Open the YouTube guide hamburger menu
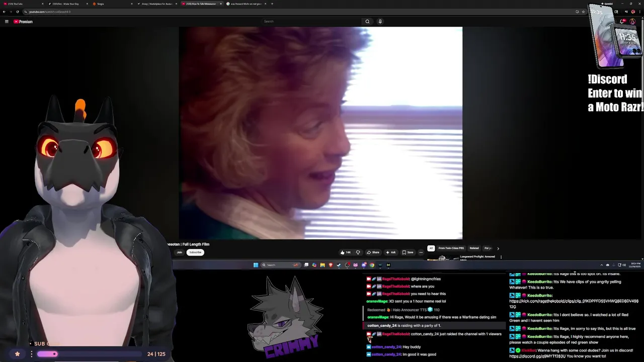Image resolution: width=644 pixels, height=362 pixels. click(7, 22)
